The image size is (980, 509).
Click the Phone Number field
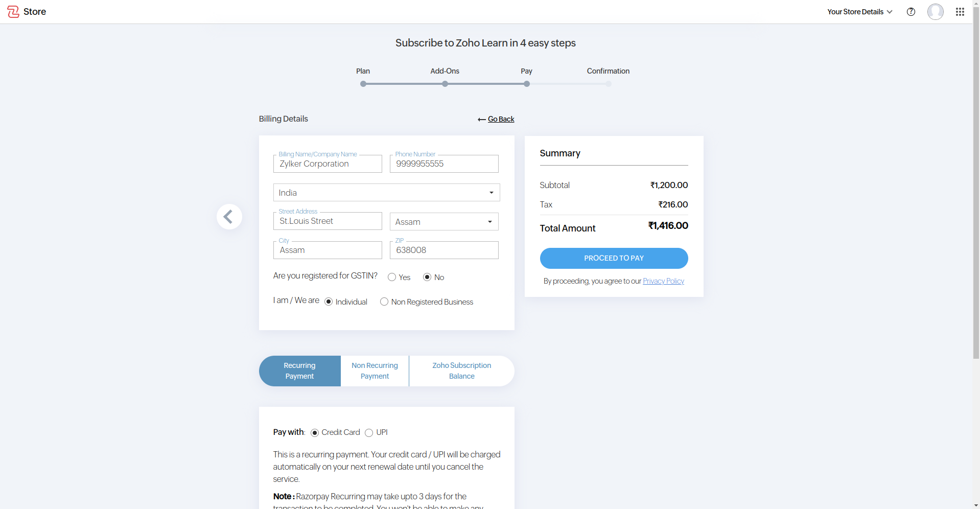444,164
